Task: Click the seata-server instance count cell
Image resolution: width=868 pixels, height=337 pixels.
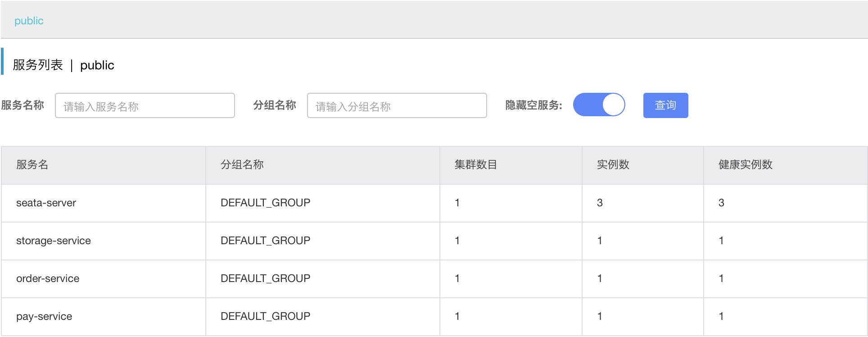Action: 600,203
